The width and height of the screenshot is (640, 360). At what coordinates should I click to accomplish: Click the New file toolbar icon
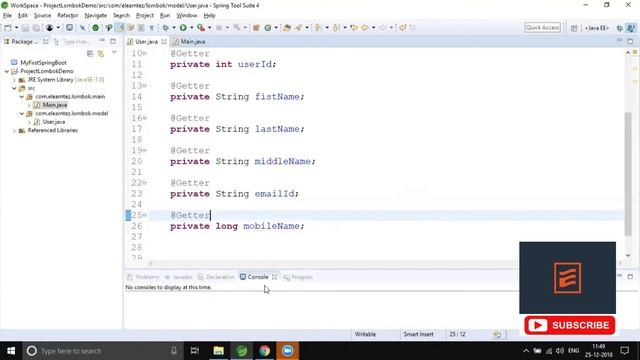pos(8,28)
